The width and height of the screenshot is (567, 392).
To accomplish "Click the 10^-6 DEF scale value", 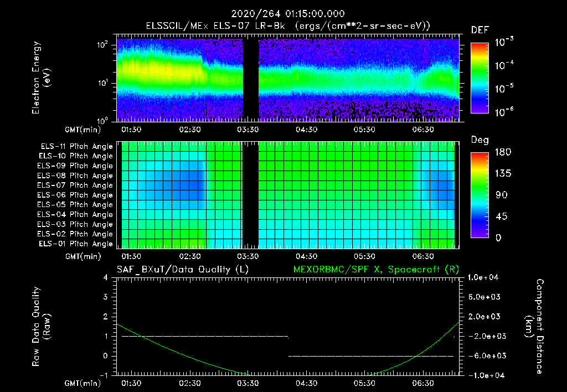I will tap(504, 112).
